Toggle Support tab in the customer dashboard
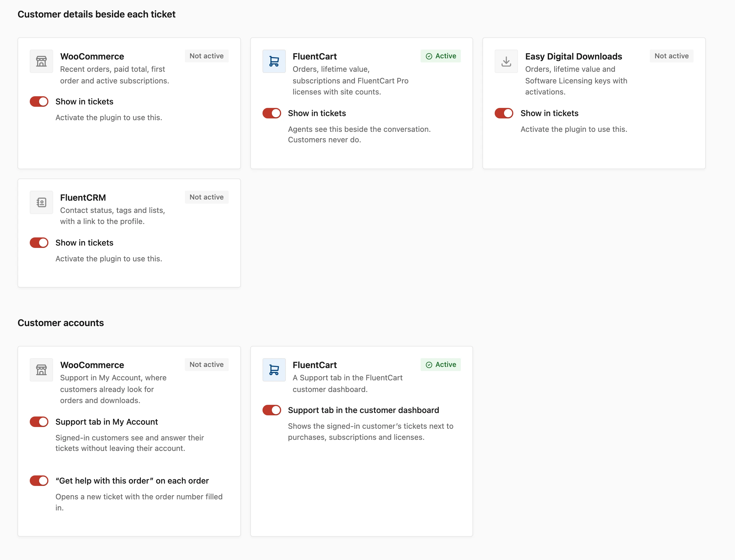Viewport: 735px width, 560px height. pyautogui.click(x=272, y=410)
